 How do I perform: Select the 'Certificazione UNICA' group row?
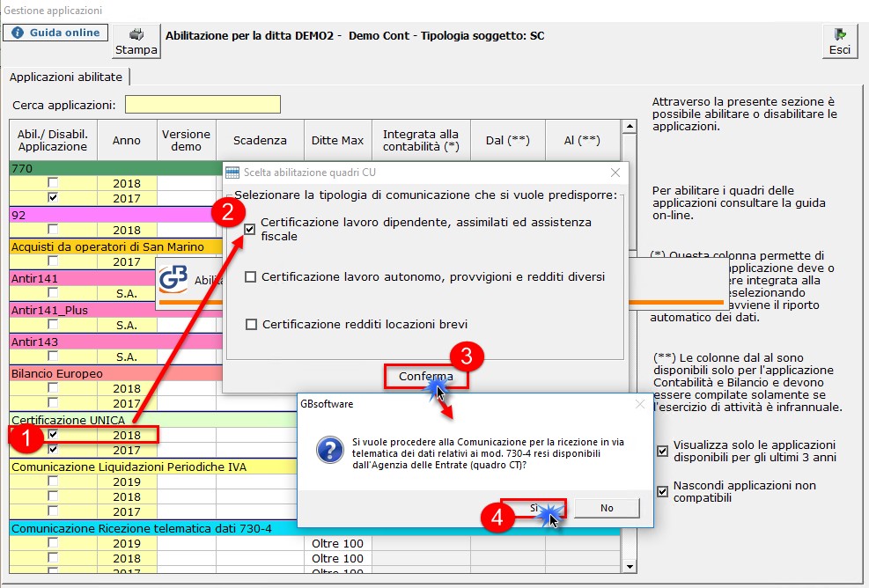coord(153,420)
